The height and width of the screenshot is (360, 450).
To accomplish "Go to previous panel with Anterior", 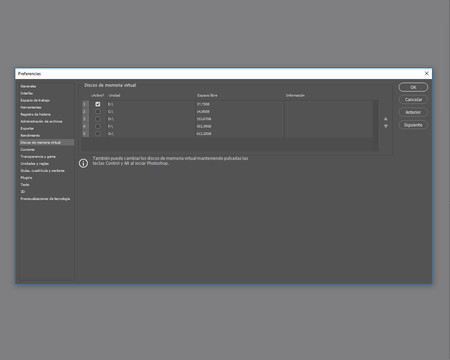I will (x=413, y=112).
